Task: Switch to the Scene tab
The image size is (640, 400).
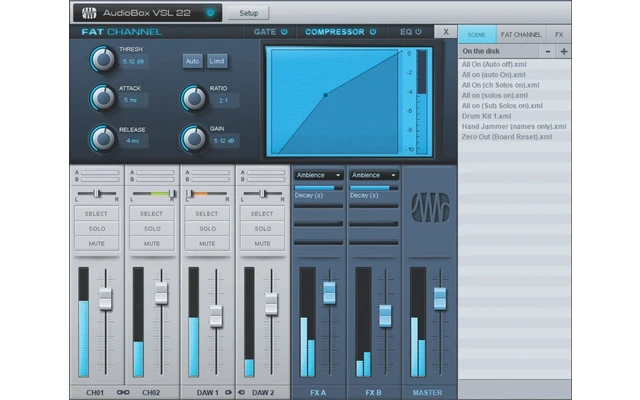Action: click(x=477, y=35)
